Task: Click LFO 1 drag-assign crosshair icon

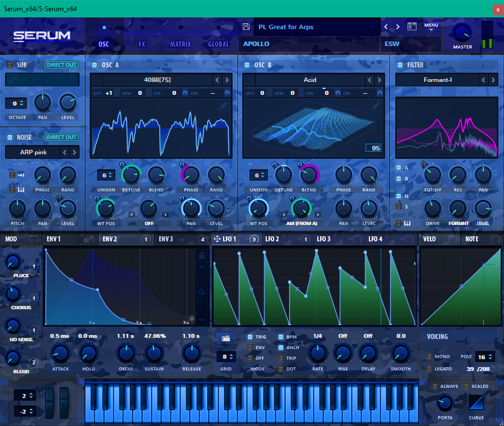Action: pos(217,239)
